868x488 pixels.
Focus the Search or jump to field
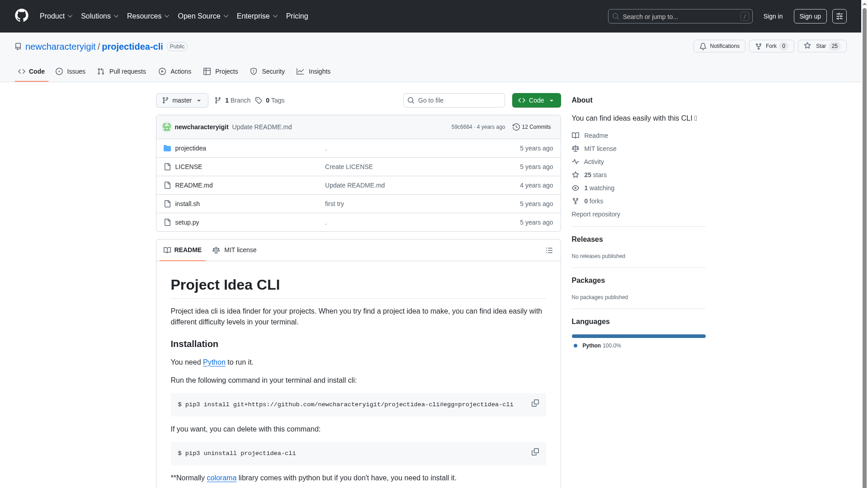pos(680,16)
